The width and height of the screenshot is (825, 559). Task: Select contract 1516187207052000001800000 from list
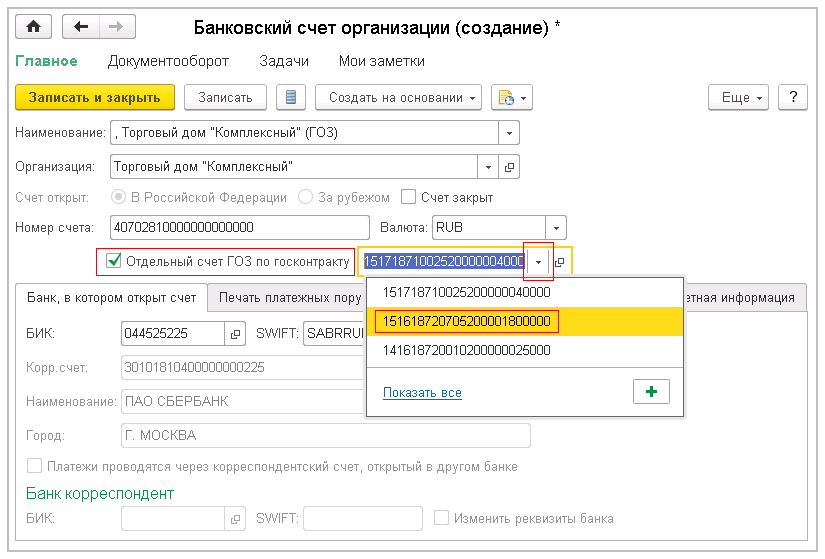click(x=466, y=321)
